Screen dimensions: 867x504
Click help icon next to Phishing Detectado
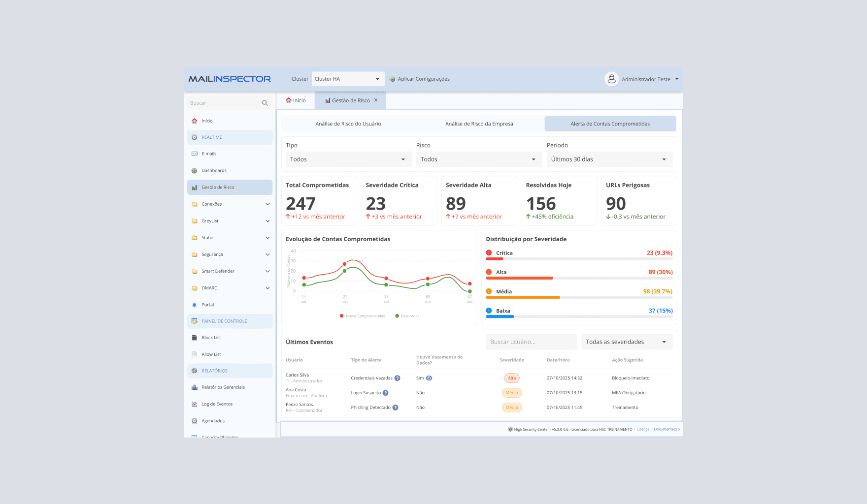396,408
